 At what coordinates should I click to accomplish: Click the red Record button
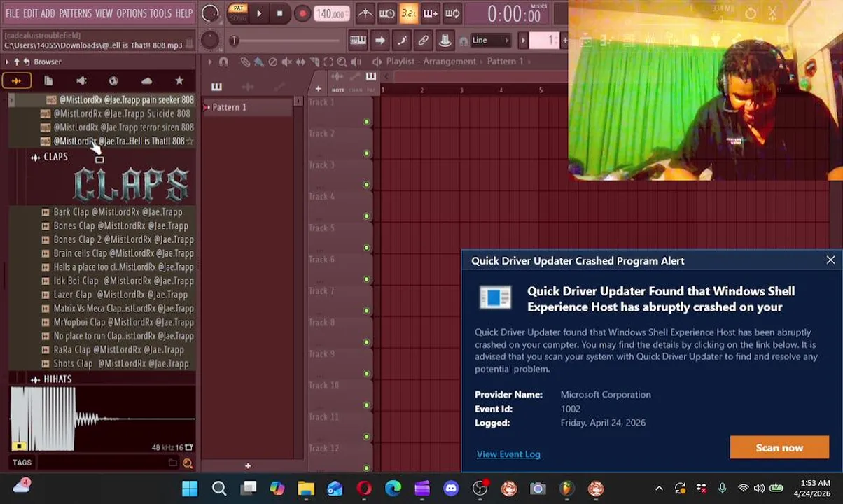point(302,13)
